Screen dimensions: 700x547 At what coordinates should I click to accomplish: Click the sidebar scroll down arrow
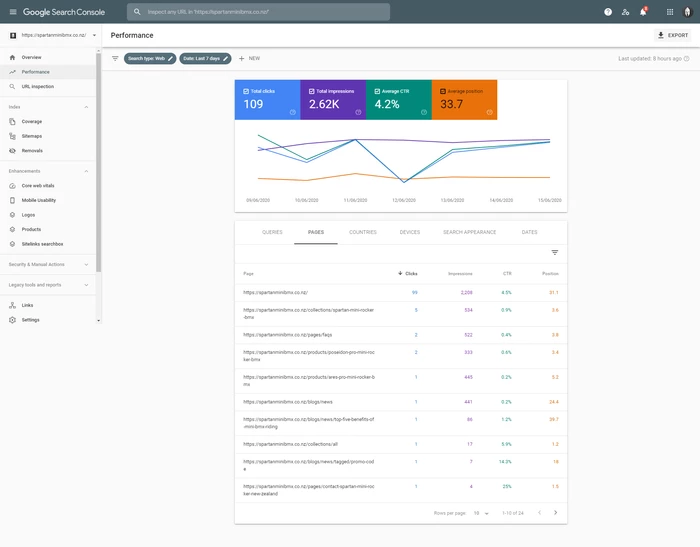point(99,321)
